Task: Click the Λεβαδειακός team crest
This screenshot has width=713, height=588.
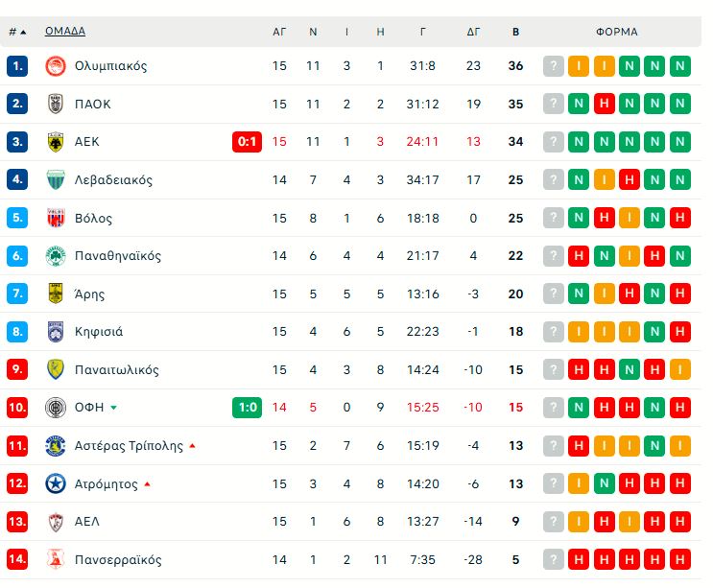Action: pyautogui.click(x=55, y=179)
